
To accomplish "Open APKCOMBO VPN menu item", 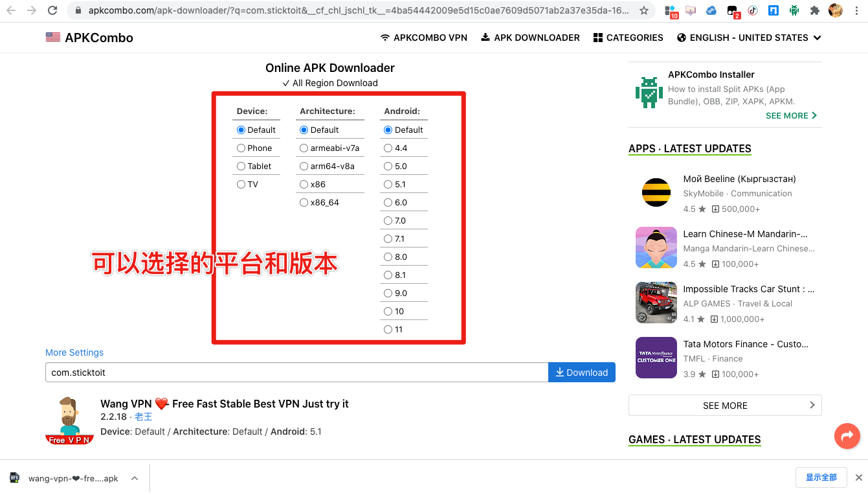I will pyautogui.click(x=424, y=38).
